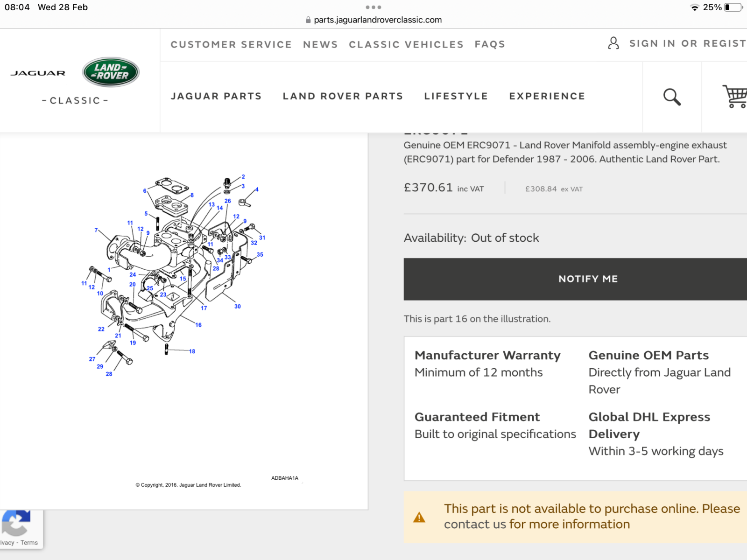Click part number 6 on the illustration
The image size is (747, 560).
[x=145, y=191]
